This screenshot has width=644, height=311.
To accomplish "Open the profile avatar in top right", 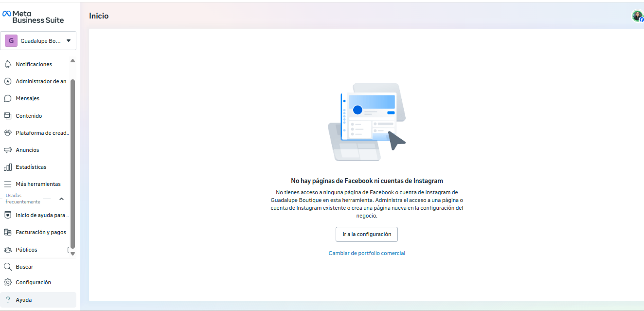I will click(x=637, y=16).
